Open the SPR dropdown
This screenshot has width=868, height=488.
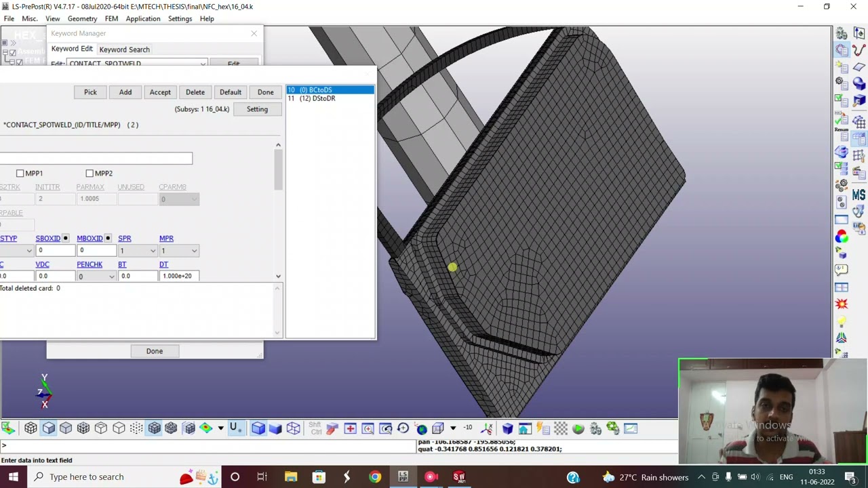click(x=138, y=251)
